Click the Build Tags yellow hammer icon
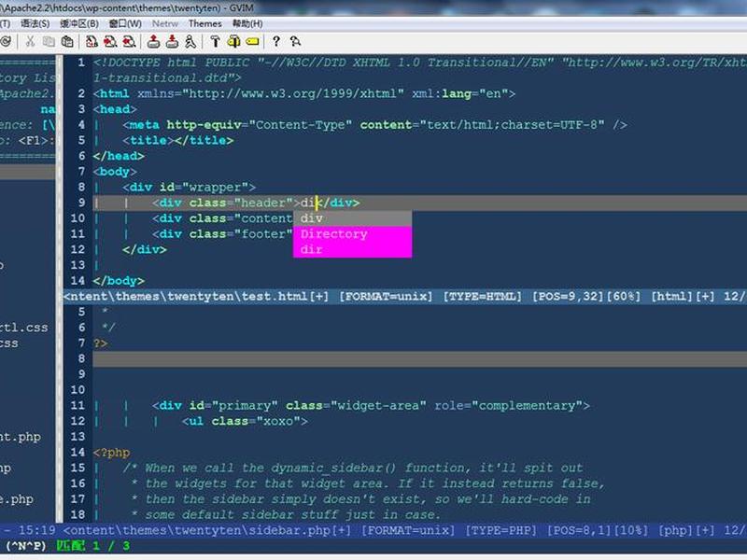 (233, 42)
